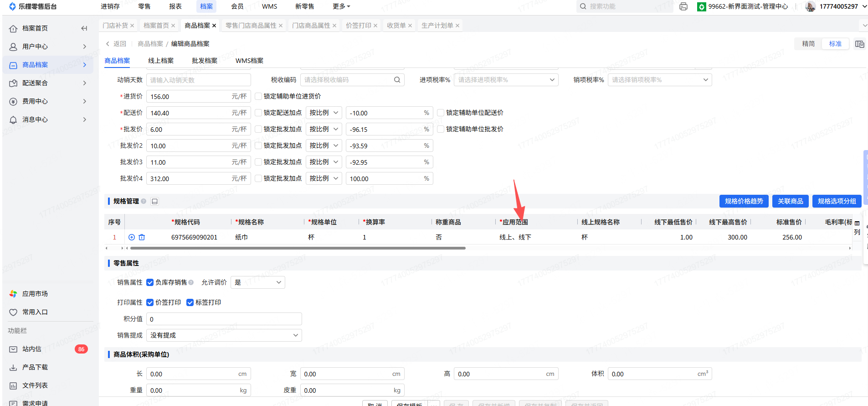
Task: Click the 乐檬零售后台 logo
Action: (33, 6)
